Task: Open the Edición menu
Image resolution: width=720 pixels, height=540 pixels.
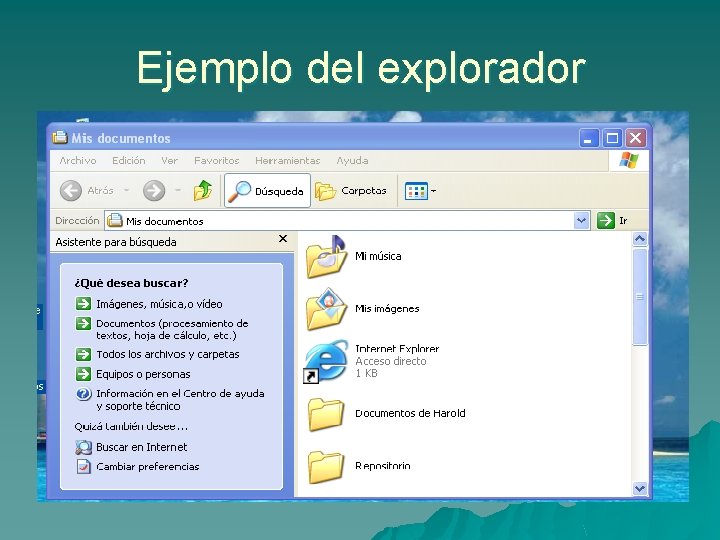Action: pos(129,161)
